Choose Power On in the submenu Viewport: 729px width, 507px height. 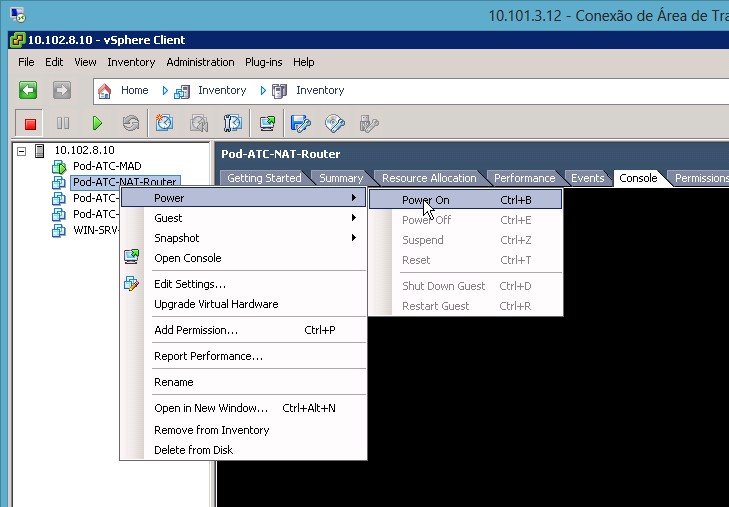tap(426, 200)
